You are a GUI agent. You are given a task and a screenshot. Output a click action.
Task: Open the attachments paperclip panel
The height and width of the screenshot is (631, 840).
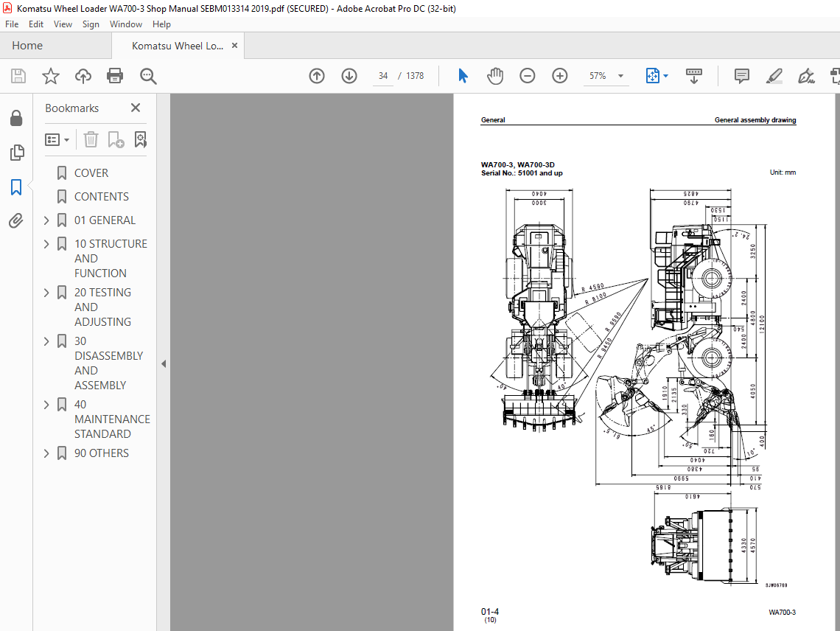(17, 221)
